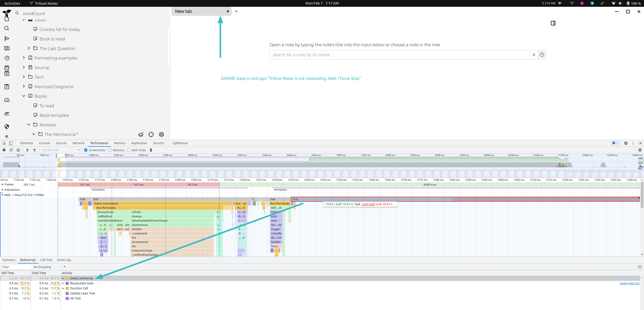Screen dimensions: 644x310
Task: Open Jump to note arrow icon
Action: click(x=7, y=38)
